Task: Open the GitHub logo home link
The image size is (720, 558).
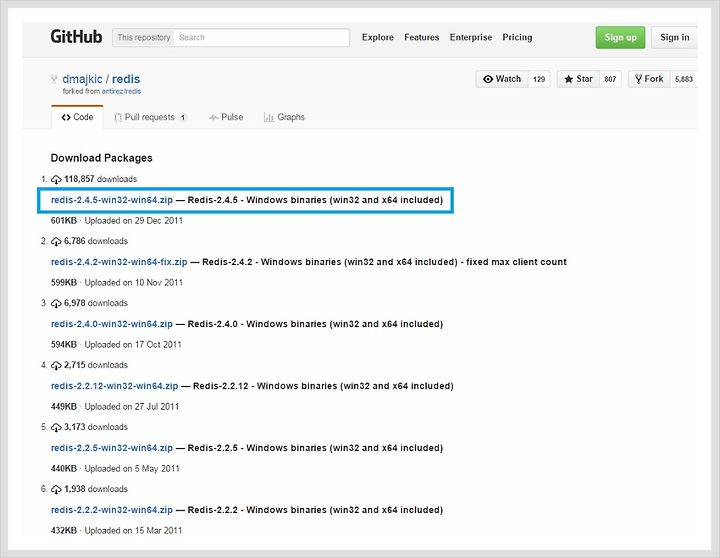Action: coord(76,37)
